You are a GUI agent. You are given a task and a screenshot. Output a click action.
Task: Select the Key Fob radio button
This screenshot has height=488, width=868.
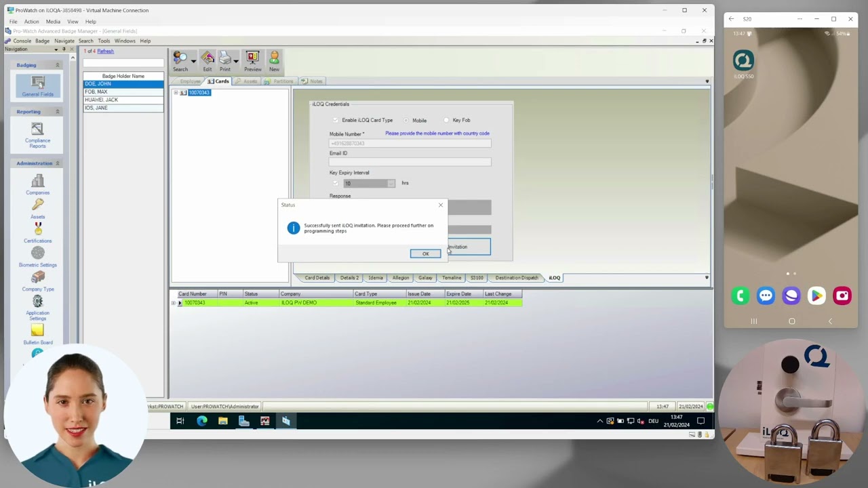click(x=446, y=120)
